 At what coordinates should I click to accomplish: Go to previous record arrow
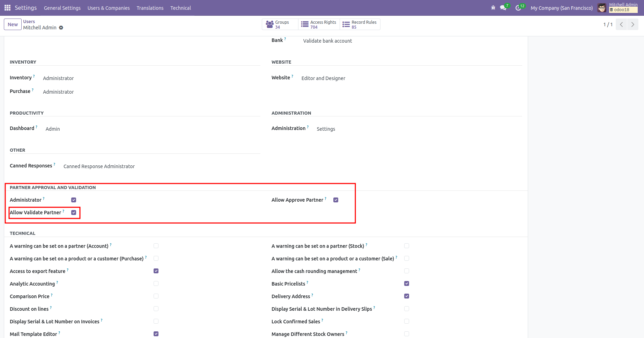click(x=621, y=24)
